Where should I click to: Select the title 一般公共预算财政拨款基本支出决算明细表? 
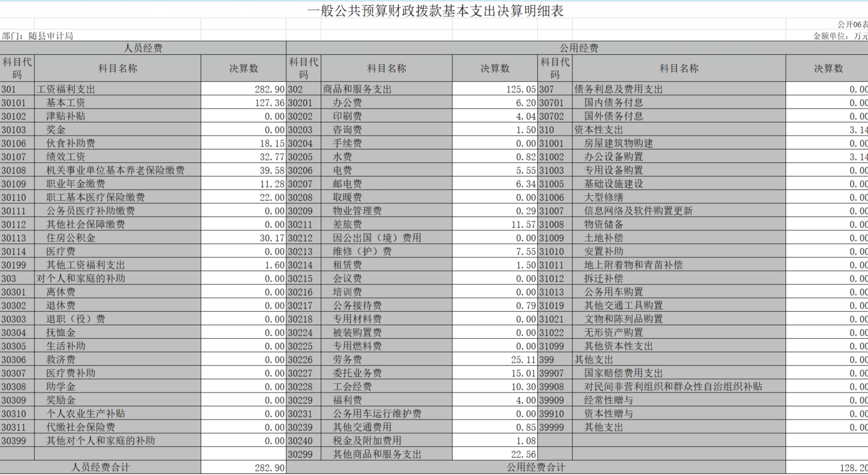pyautogui.click(x=435, y=11)
